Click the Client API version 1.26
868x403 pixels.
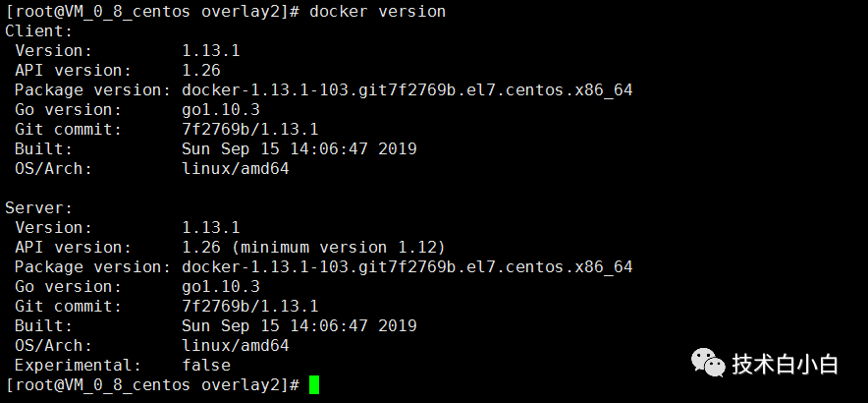click(x=201, y=71)
